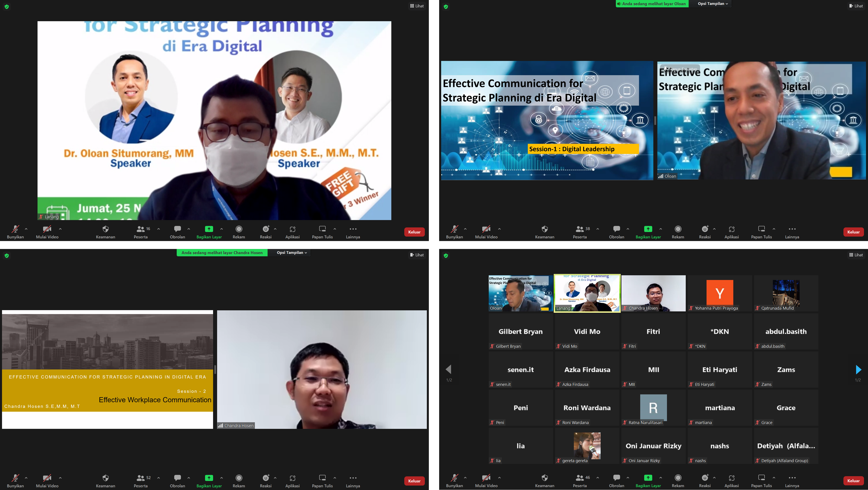This screenshot has width=868, height=490.
Task: Click the 'Anda sedang melihat layar Chandra Hosen' banner
Action: tap(222, 253)
